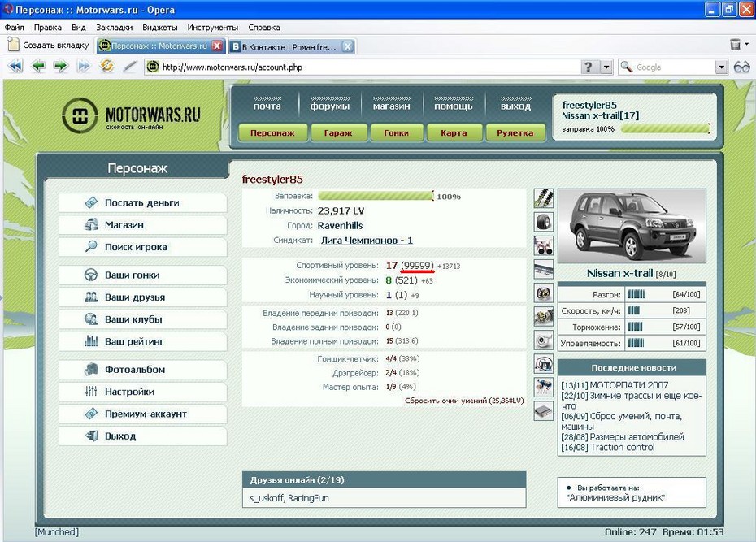This screenshot has height=542, width=756.
Task: Click the suspension shocks part icon
Action: (543, 198)
